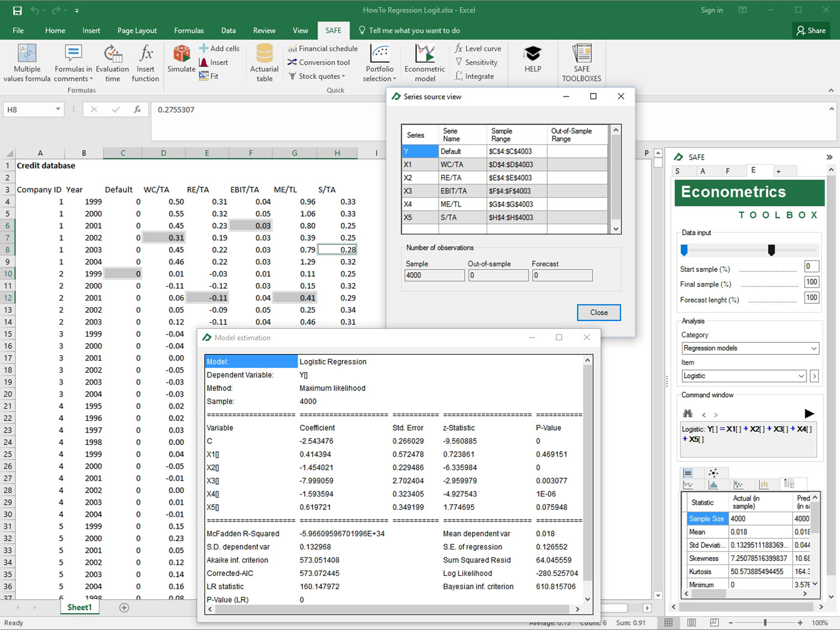The width and height of the screenshot is (840, 630).
Task: Click the Evaluation time icon
Action: (113, 63)
